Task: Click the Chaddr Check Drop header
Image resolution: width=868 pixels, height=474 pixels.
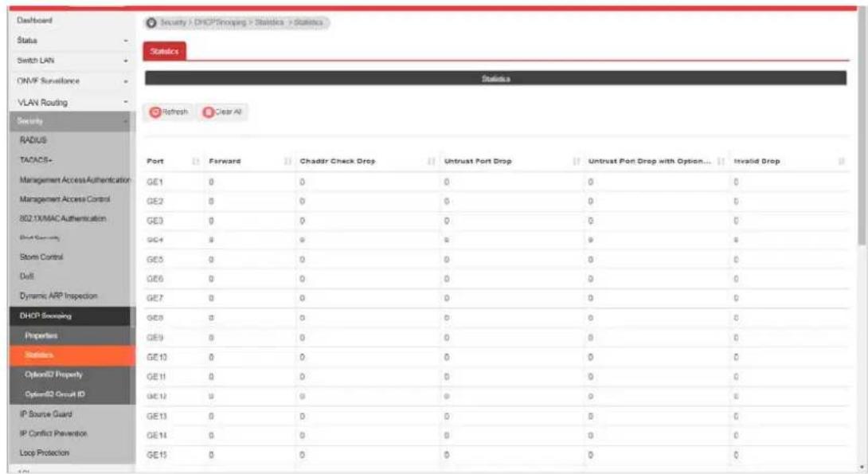Action: tap(338, 161)
